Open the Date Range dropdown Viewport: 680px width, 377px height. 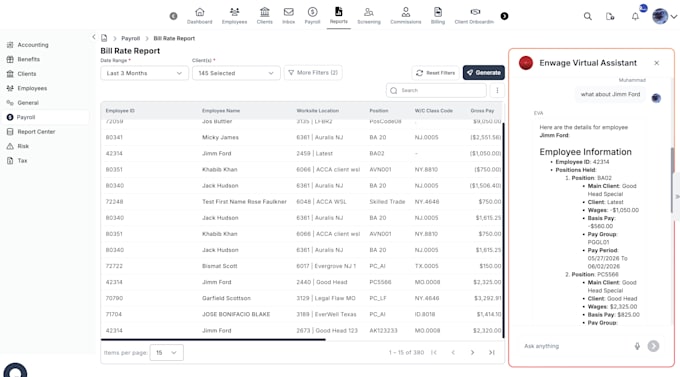pos(144,73)
